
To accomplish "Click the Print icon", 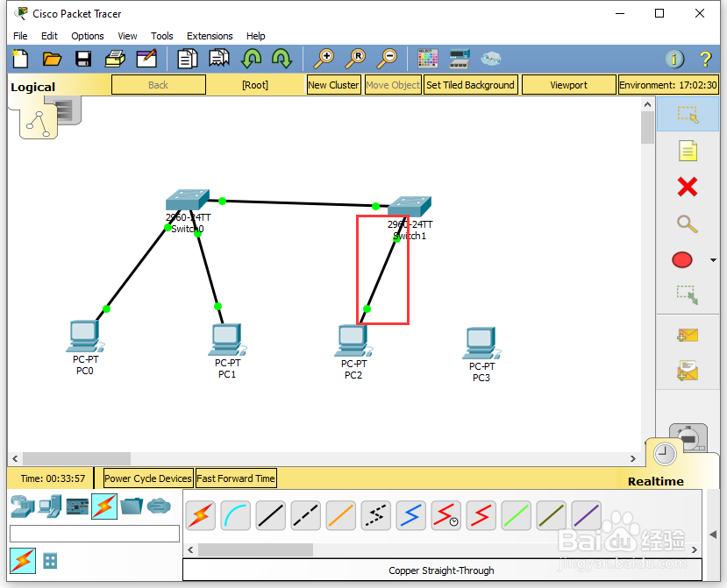I will tap(115, 59).
